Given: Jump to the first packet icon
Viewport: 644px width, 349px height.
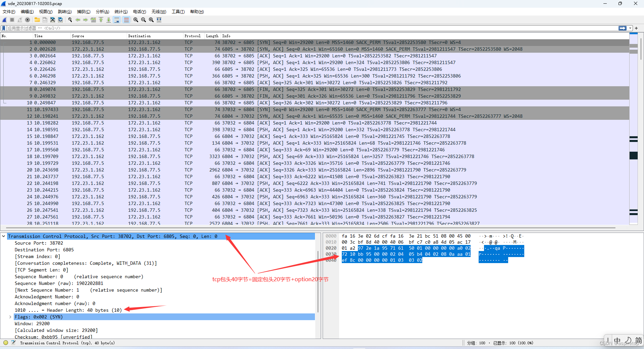Looking at the screenshot, I should [101, 20].
